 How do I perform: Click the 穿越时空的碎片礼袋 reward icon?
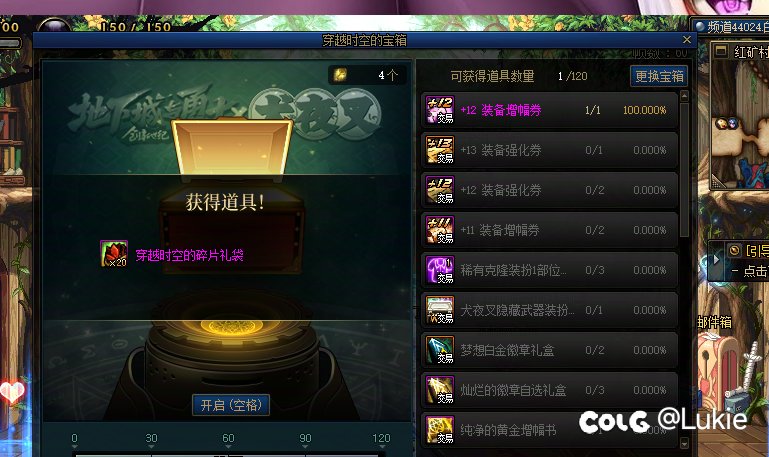click(x=114, y=254)
